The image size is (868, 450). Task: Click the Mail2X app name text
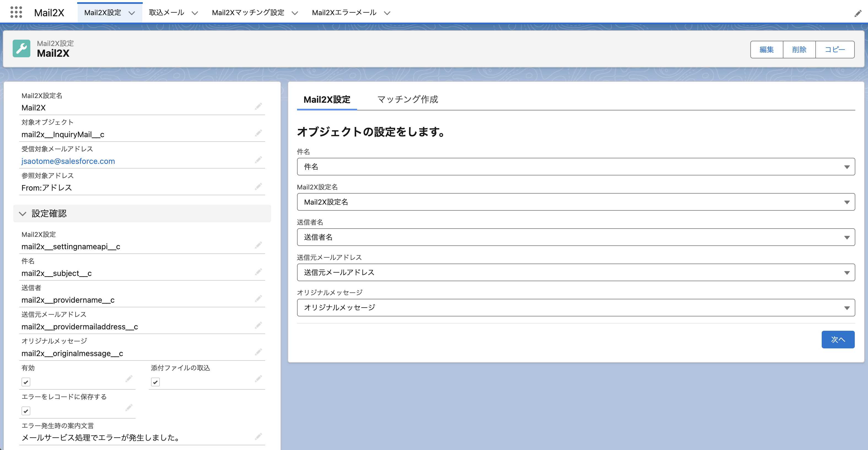click(x=49, y=13)
